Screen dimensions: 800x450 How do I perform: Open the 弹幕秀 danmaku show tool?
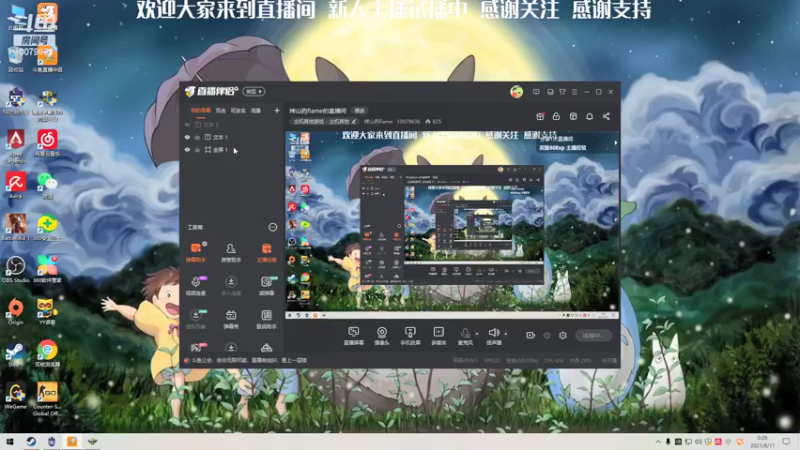click(231, 319)
